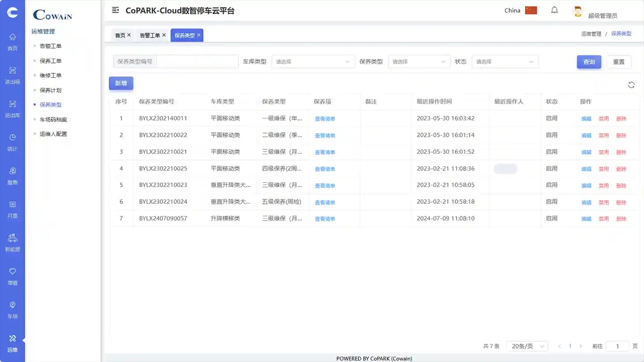Open the 状态 dropdown filter
The height and width of the screenshot is (362, 644).
[x=505, y=62]
